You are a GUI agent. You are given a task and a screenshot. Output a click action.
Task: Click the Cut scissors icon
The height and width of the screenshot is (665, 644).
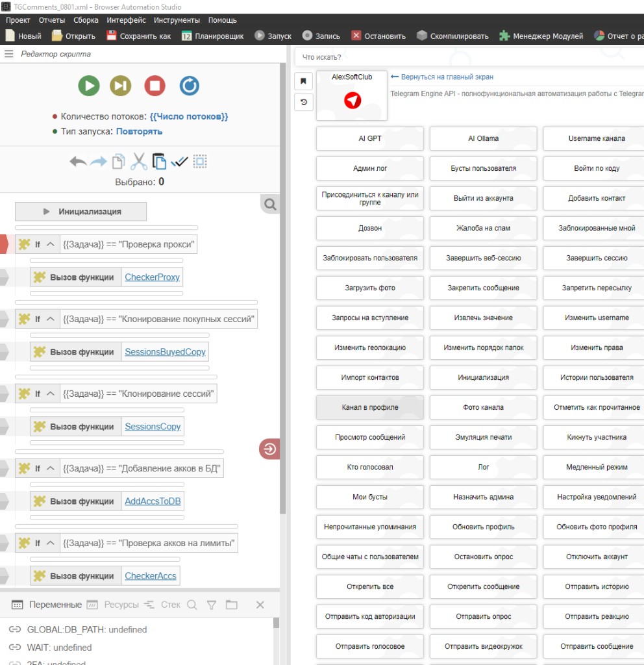139,162
